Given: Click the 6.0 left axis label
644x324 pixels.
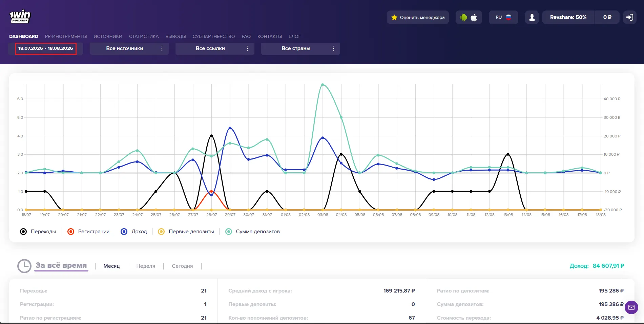Looking at the screenshot, I should [x=20, y=99].
